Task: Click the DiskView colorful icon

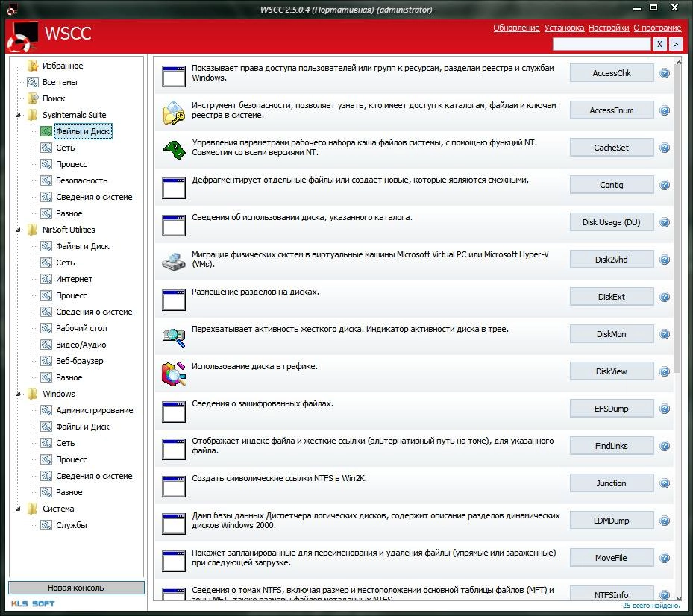Action: point(173,374)
